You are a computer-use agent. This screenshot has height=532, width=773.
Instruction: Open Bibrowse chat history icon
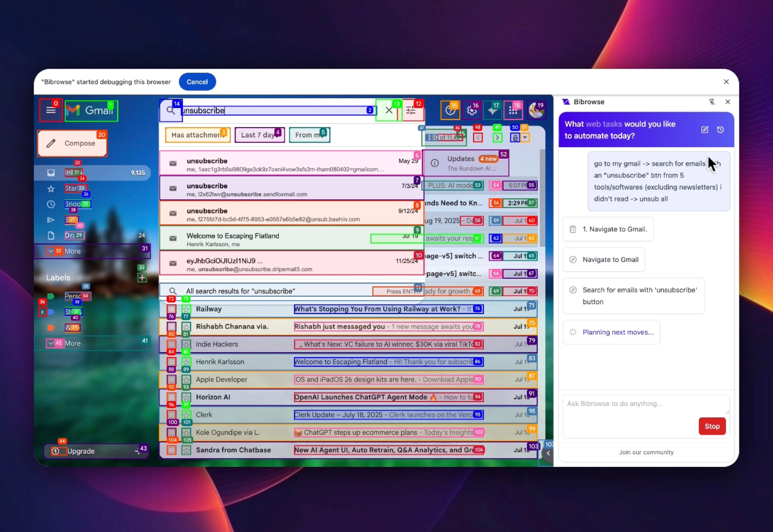[720, 130]
